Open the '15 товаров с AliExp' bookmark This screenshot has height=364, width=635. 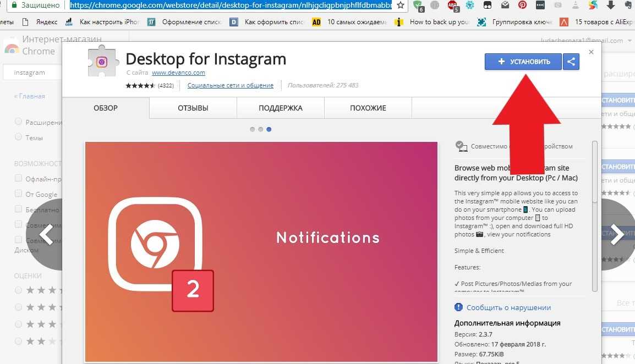tap(597, 22)
